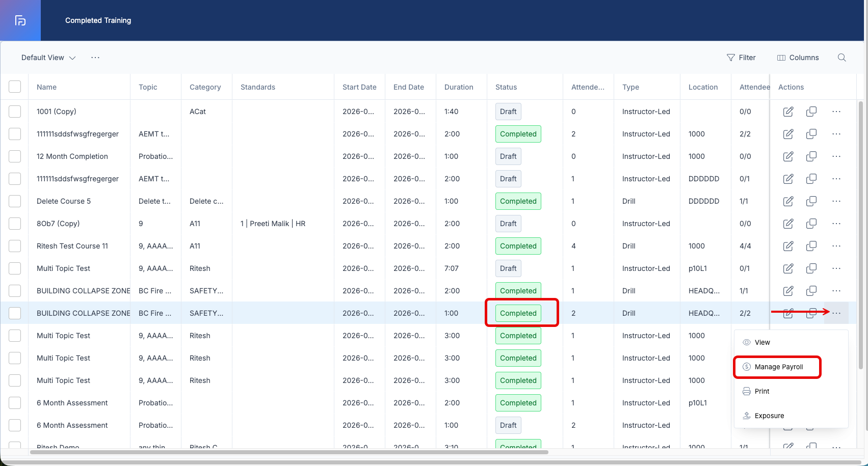
Task: Expand the Default View dropdown
Action: pos(48,58)
